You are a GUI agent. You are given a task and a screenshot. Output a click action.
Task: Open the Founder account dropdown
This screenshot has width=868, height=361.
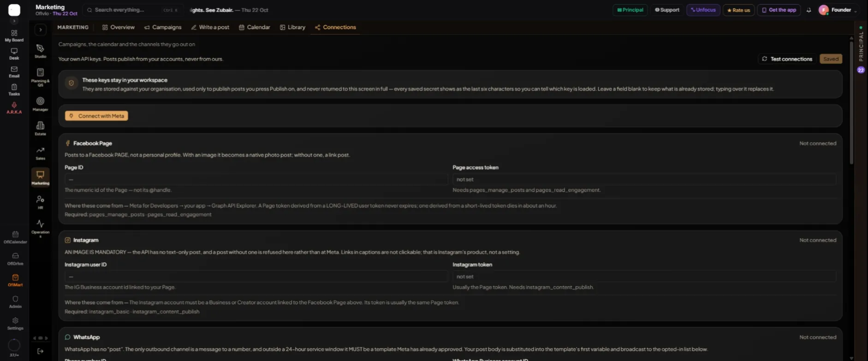point(838,10)
